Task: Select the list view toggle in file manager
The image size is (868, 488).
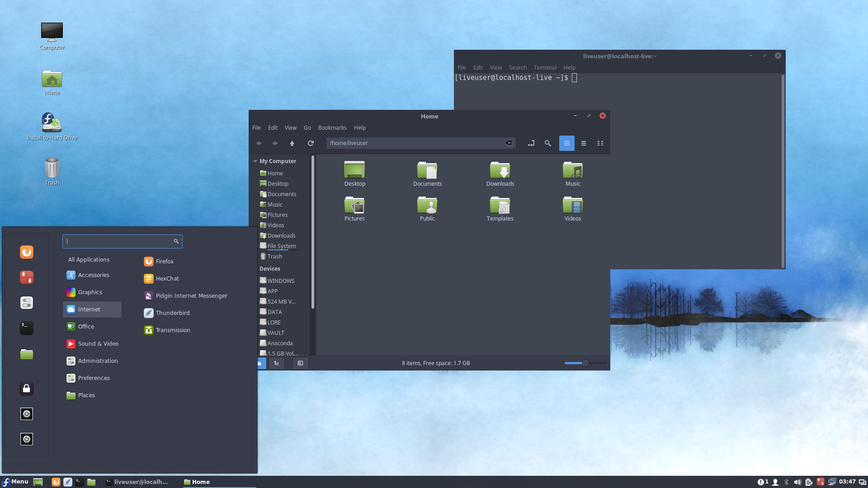Action: [583, 143]
